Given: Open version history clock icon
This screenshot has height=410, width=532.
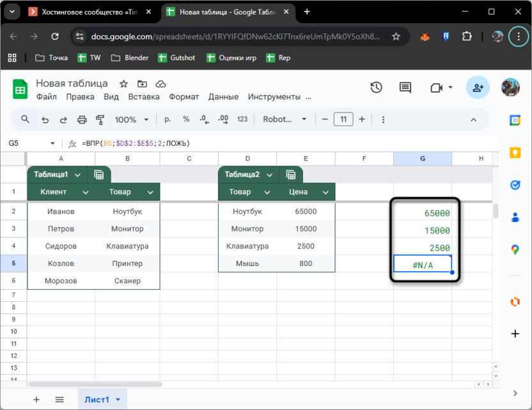Looking at the screenshot, I should (x=377, y=88).
